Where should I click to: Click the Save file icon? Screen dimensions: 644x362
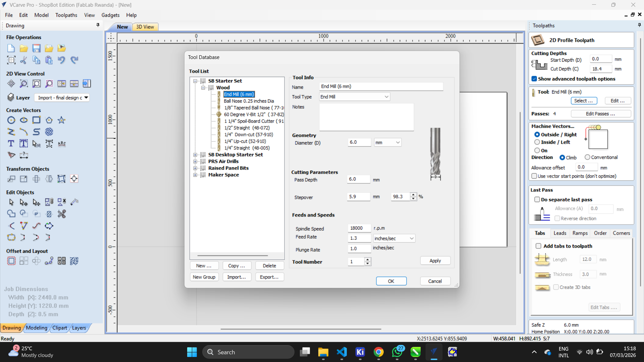click(x=36, y=48)
